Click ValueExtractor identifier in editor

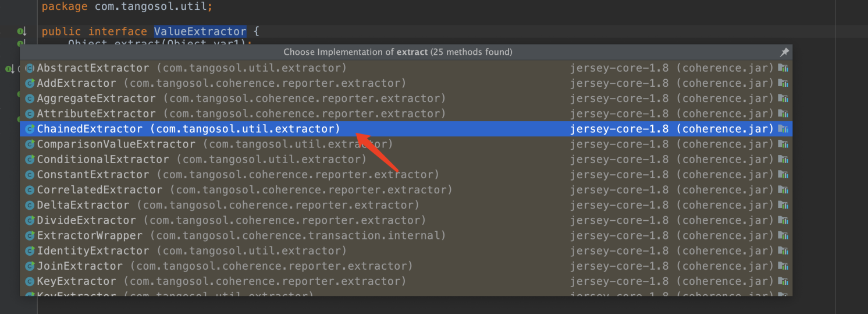tap(200, 31)
